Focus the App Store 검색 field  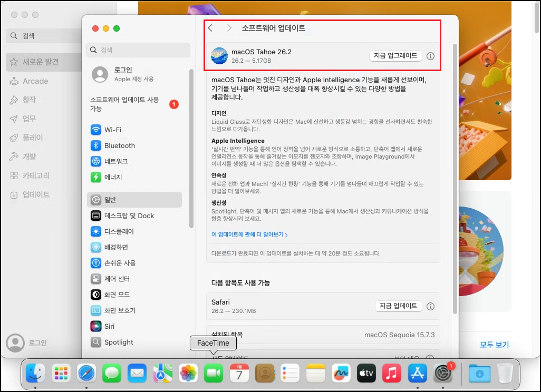tap(44, 36)
